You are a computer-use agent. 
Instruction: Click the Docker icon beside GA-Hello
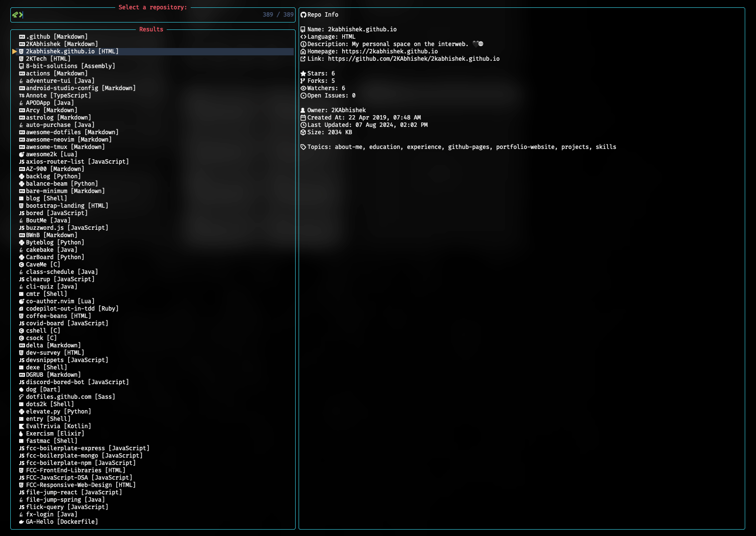(22, 522)
